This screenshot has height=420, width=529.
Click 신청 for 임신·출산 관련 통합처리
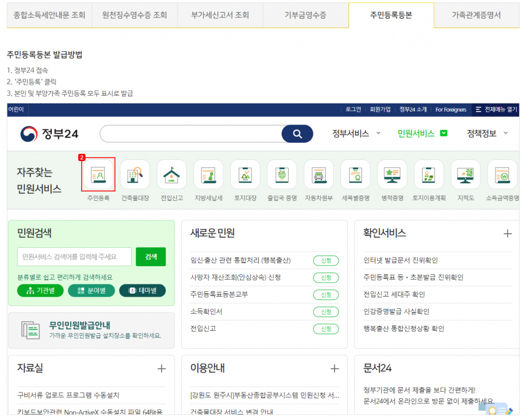click(x=326, y=261)
